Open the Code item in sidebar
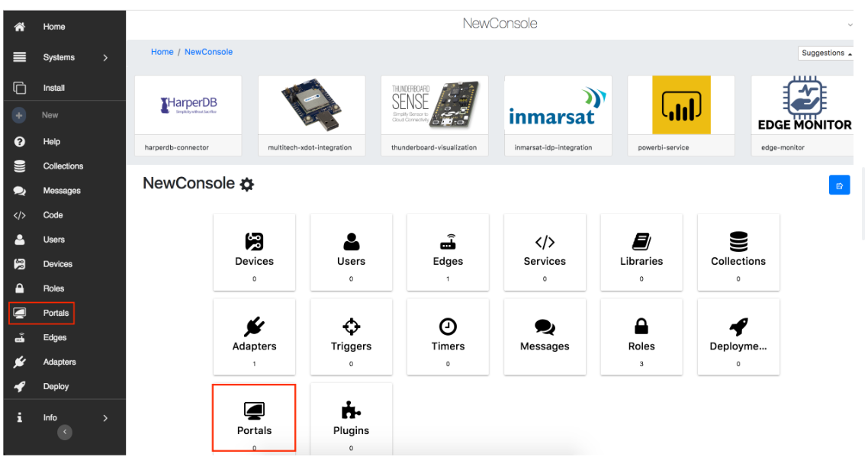868x470 pixels. 53,215
